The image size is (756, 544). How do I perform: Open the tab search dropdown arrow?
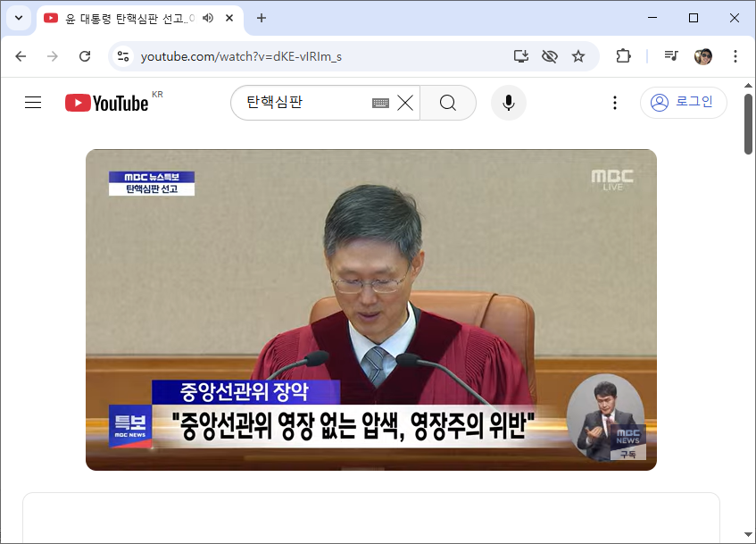[19, 19]
